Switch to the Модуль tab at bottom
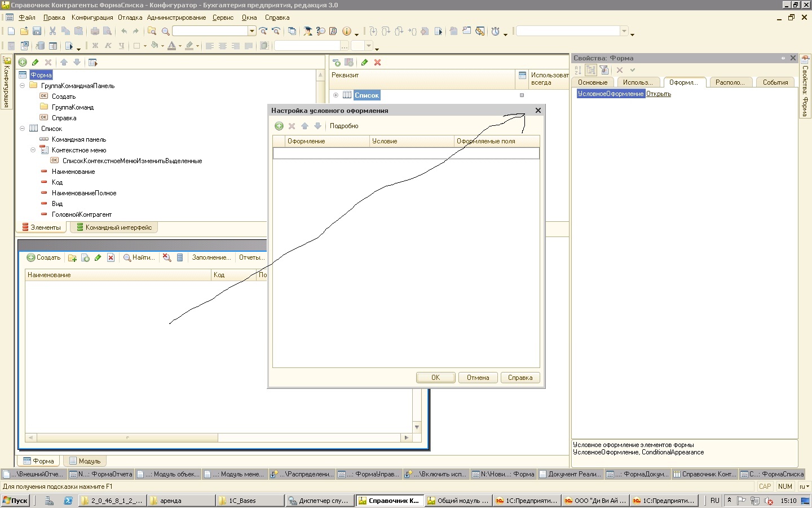 pyautogui.click(x=85, y=461)
